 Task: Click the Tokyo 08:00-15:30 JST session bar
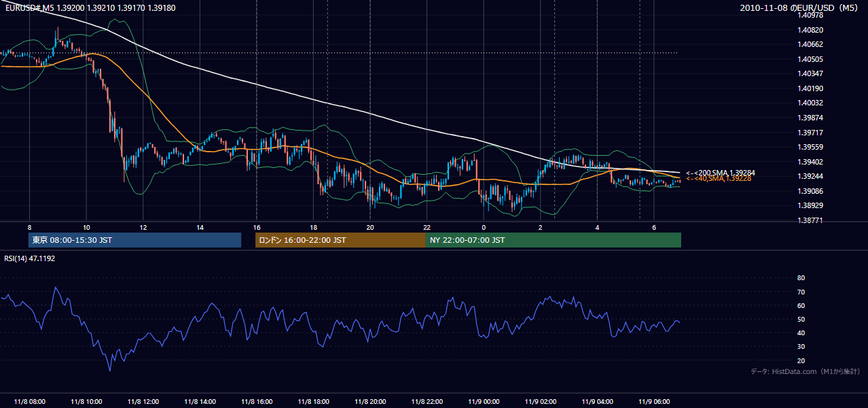134,240
